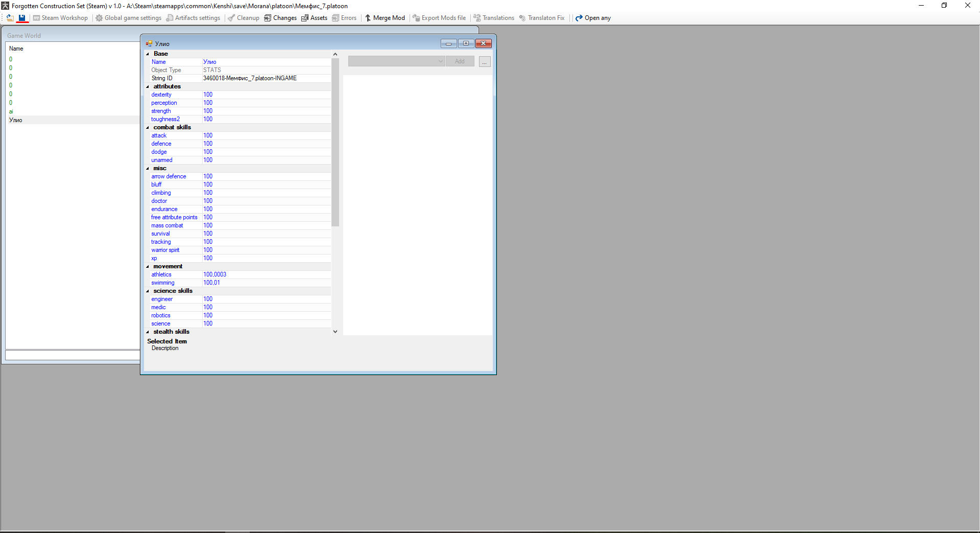This screenshot has height=533, width=980.
Task: Collapse the combat skills section
Action: pyautogui.click(x=148, y=128)
